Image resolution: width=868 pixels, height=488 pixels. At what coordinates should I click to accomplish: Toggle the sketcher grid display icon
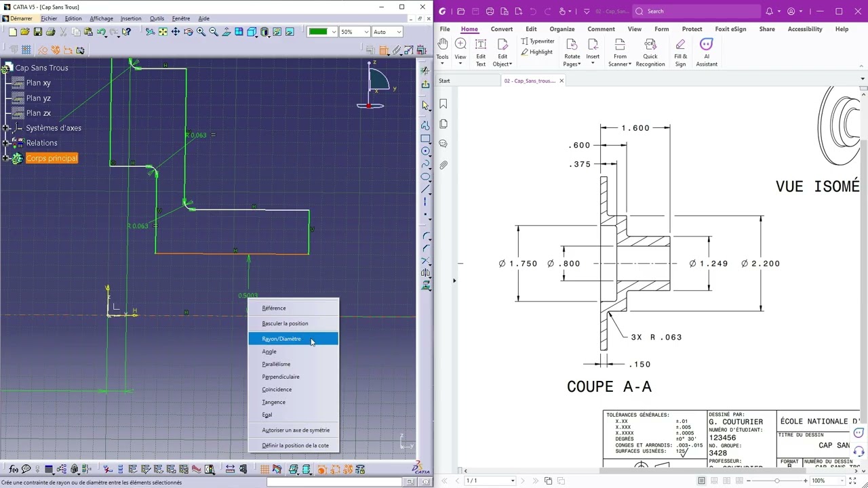tap(26, 49)
